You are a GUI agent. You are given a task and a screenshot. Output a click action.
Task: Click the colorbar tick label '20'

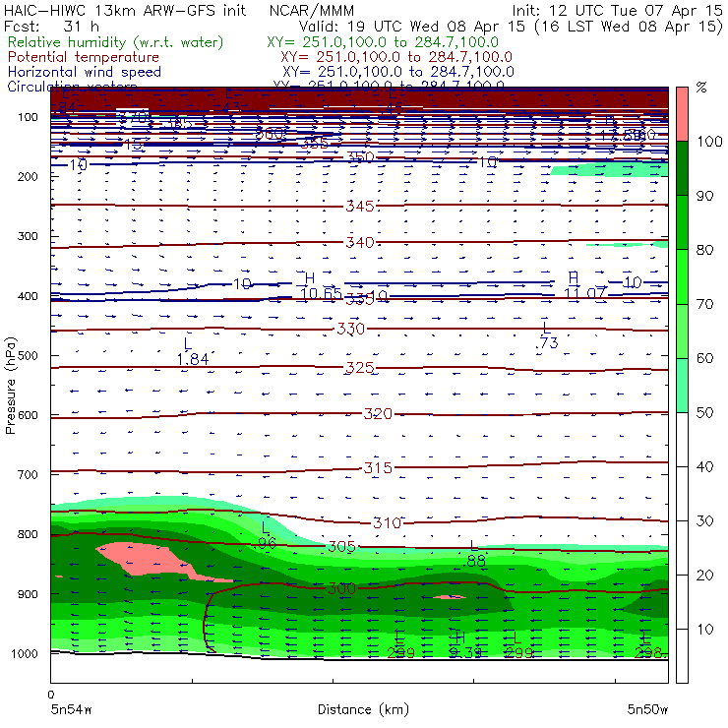pos(704,576)
